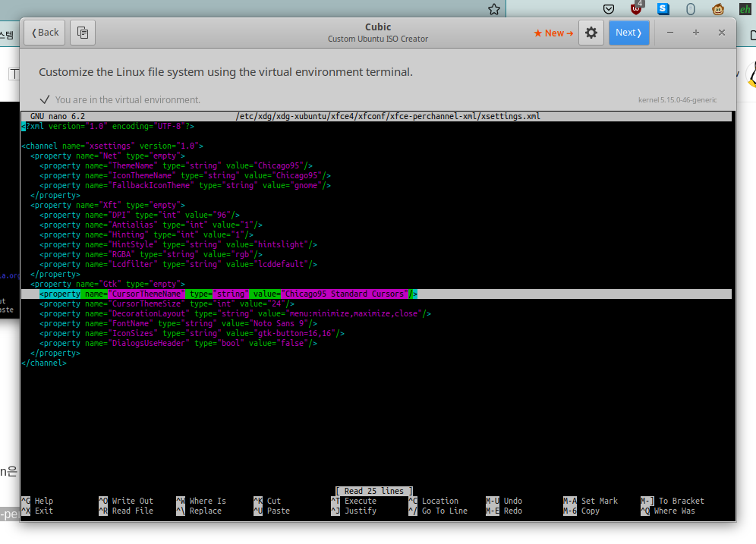Click the IconSizes gtk-button line
This screenshot has width=756, height=544.
(x=192, y=333)
